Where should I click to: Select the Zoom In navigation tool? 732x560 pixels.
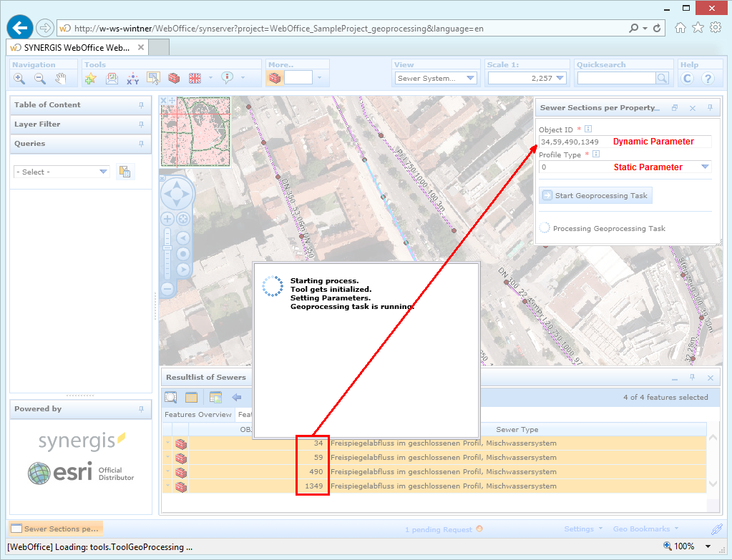point(18,79)
